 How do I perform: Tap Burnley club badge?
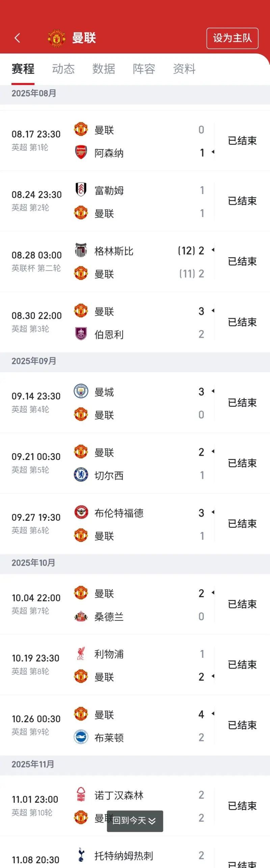[x=81, y=334]
